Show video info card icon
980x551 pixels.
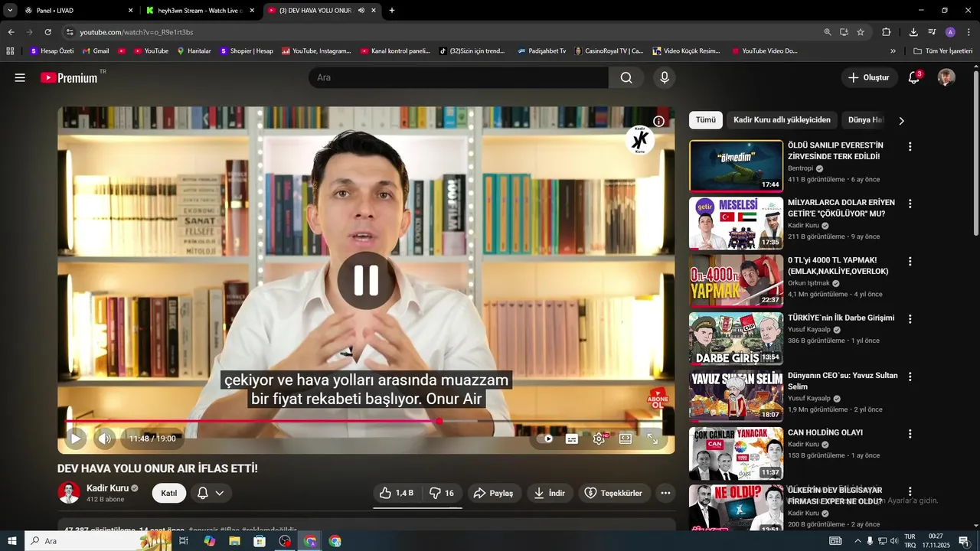658,121
